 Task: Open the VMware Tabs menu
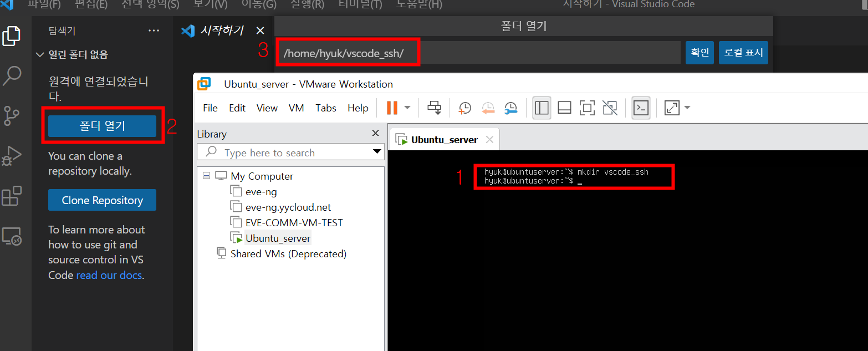326,108
